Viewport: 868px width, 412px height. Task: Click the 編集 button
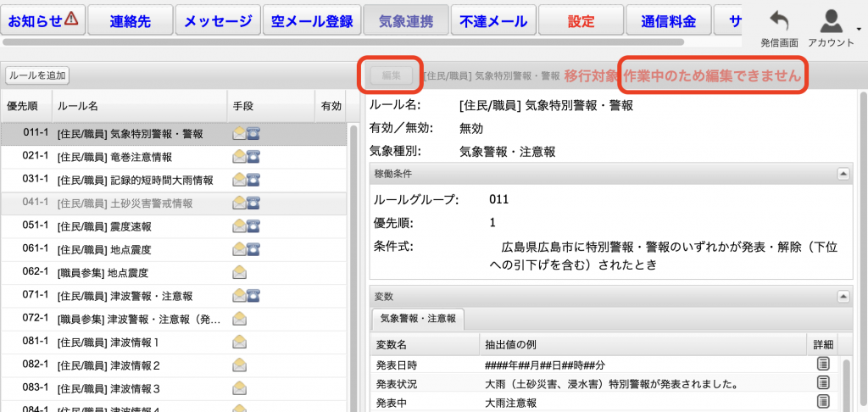pyautogui.click(x=391, y=75)
